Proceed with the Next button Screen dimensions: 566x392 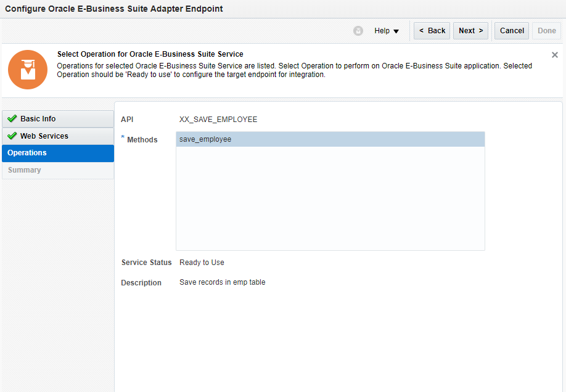coord(470,31)
